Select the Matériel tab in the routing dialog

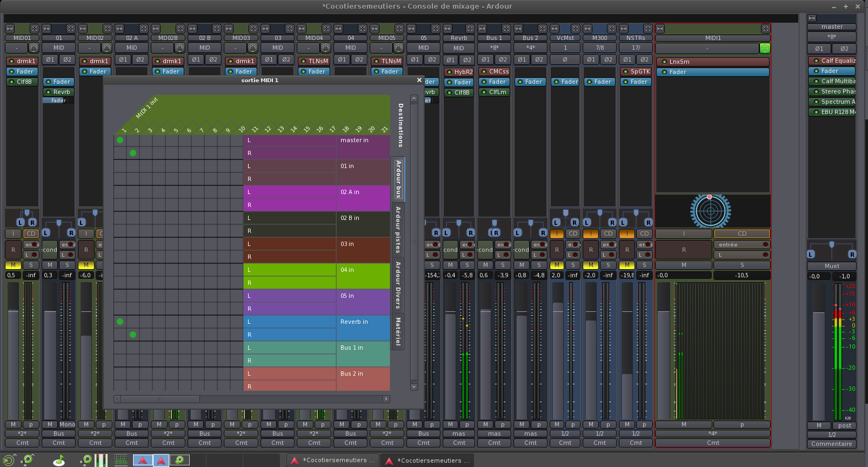coord(398,331)
